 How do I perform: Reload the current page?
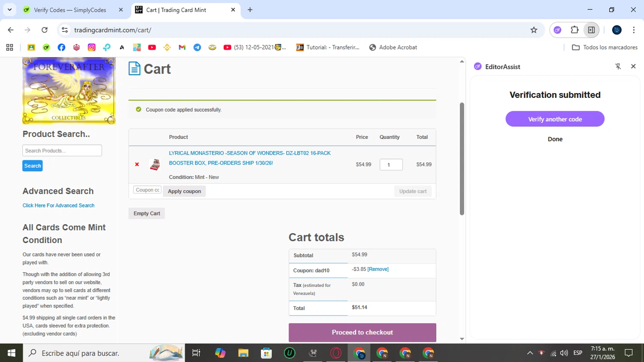45,30
